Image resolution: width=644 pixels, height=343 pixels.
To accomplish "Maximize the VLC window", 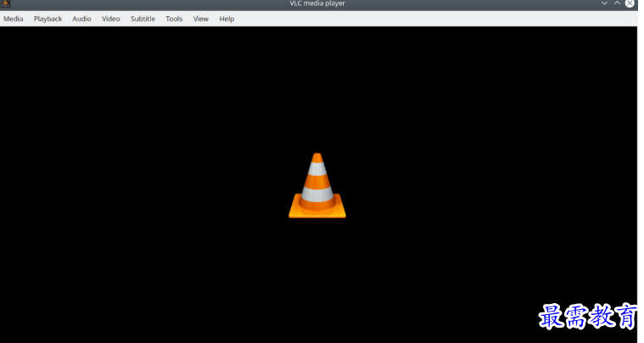I will pyautogui.click(x=617, y=3).
